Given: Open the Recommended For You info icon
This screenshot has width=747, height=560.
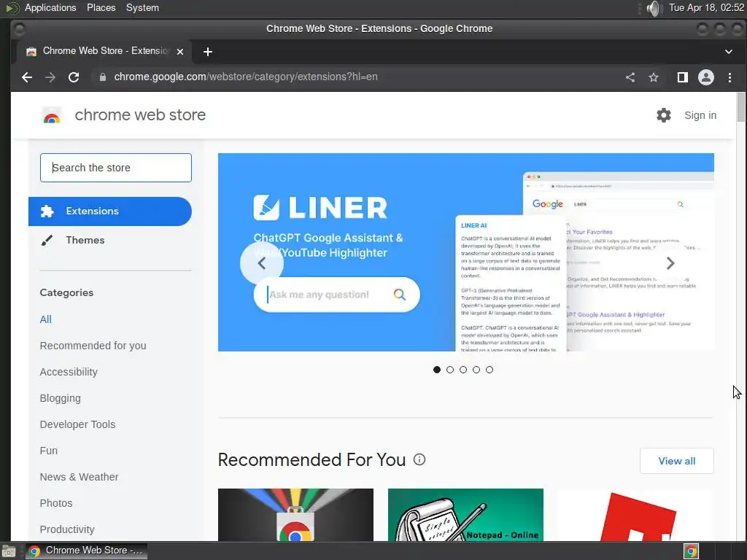Looking at the screenshot, I should point(419,459).
